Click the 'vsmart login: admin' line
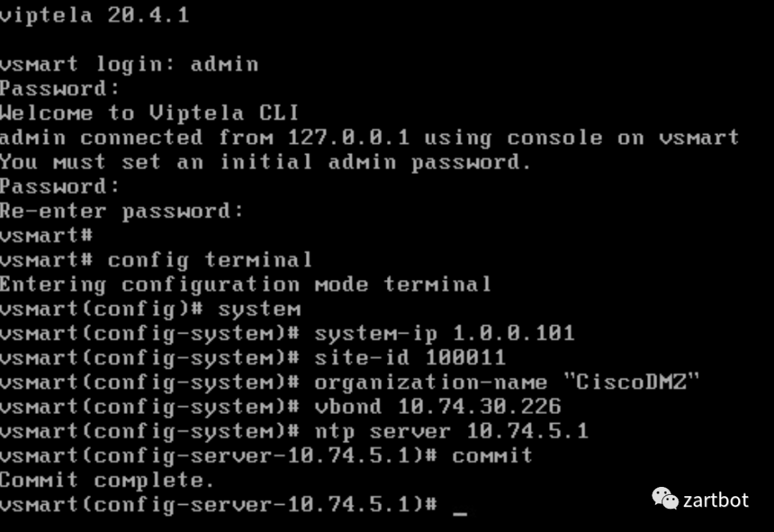Viewport: 774px width, 532px height. coord(128,64)
